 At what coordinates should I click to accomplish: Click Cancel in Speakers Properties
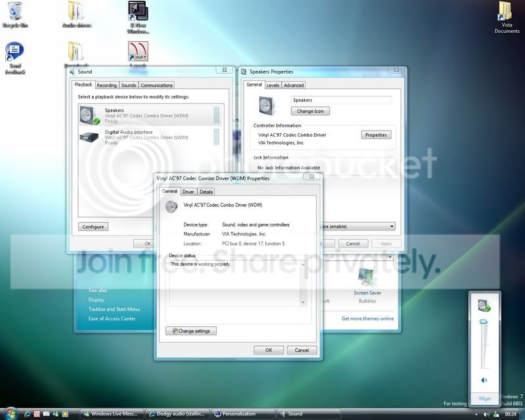click(353, 243)
